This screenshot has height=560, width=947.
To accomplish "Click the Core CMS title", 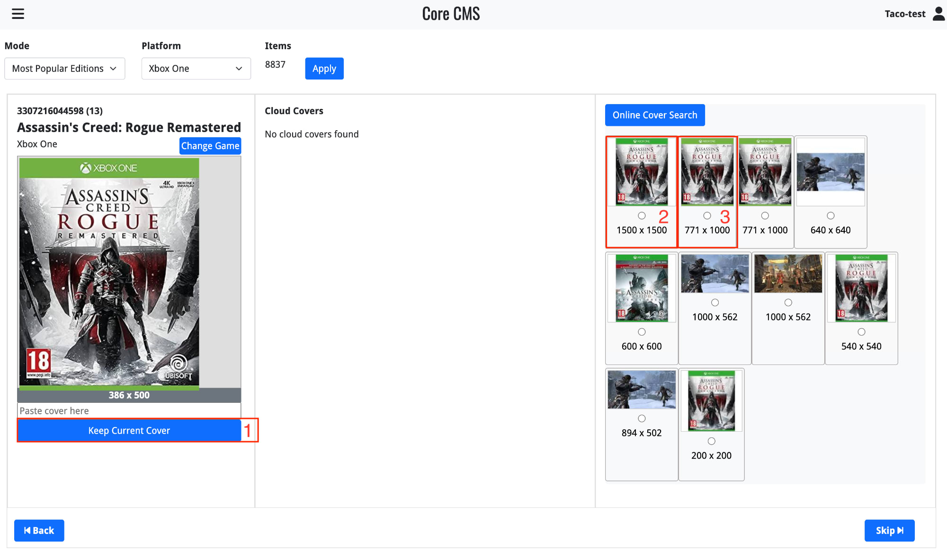I will coord(451,14).
